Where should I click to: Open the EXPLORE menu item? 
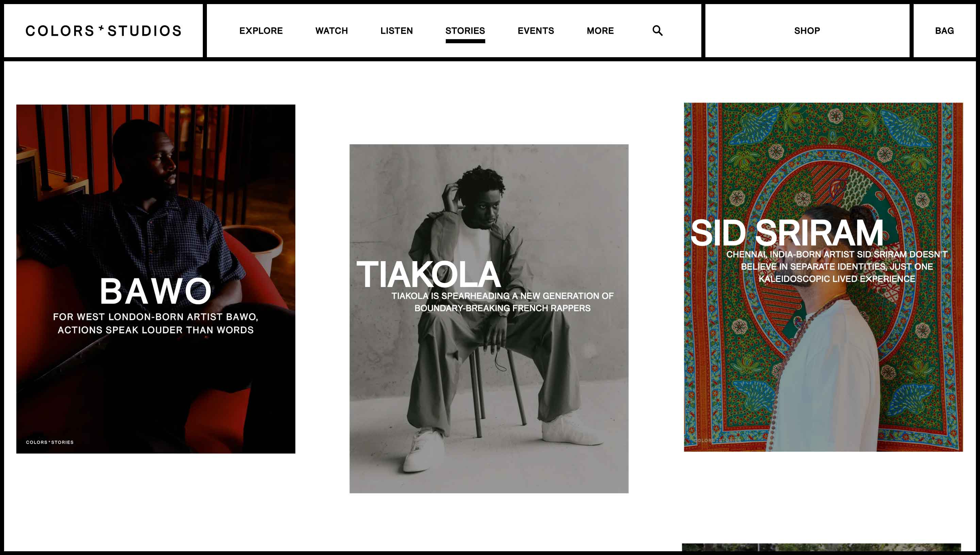click(261, 31)
